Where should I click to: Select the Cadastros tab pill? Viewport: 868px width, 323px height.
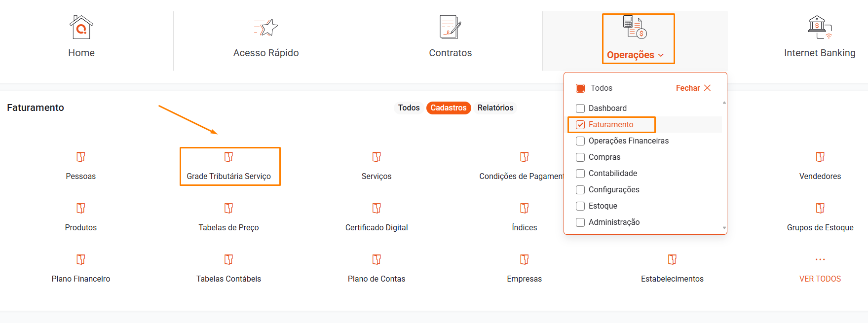click(x=448, y=108)
